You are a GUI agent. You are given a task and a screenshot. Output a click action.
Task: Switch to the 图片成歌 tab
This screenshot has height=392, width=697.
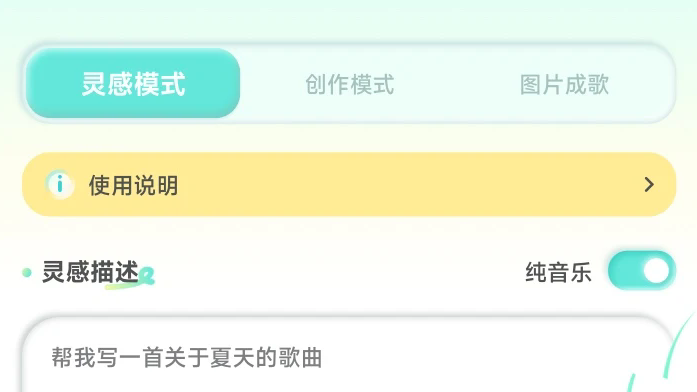(x=565, y=84)
